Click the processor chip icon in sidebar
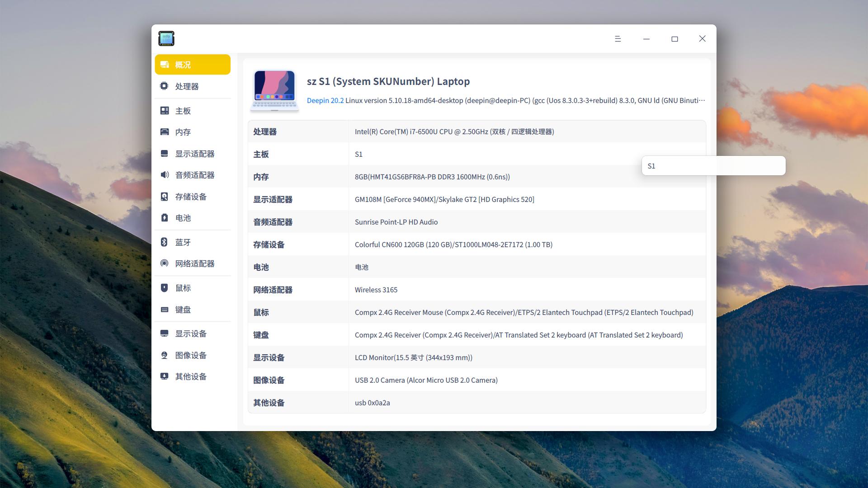 point(164,86)
